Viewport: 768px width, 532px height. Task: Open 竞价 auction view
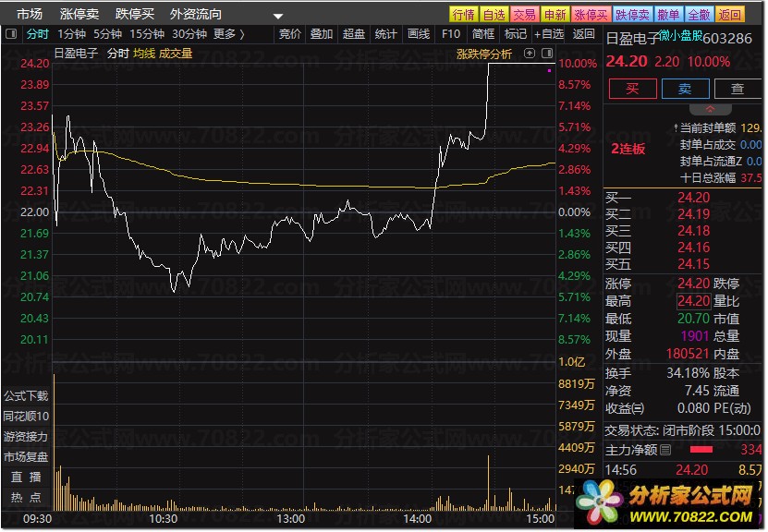pos(289,34)
